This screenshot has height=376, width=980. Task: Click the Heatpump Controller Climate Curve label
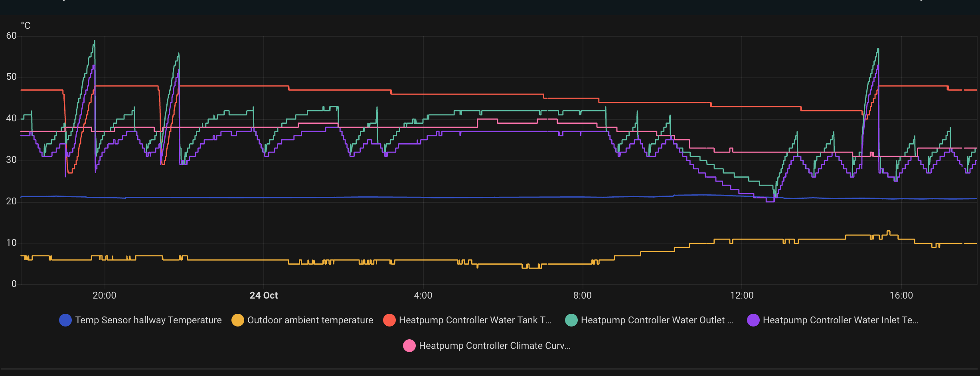point(495,346)
